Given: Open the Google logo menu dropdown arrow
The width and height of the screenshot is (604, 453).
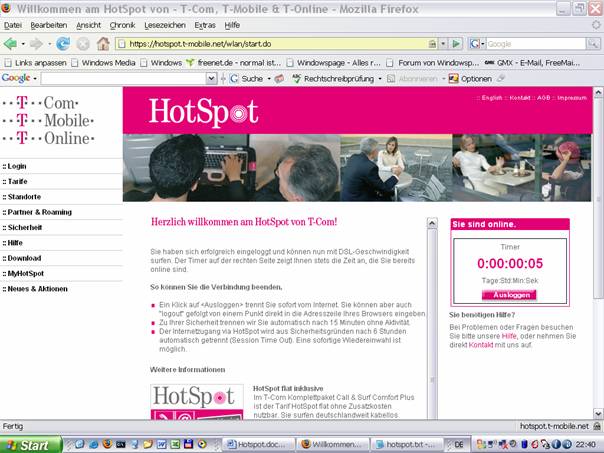Looking at the screenshot, I should (x=35, y=79).
